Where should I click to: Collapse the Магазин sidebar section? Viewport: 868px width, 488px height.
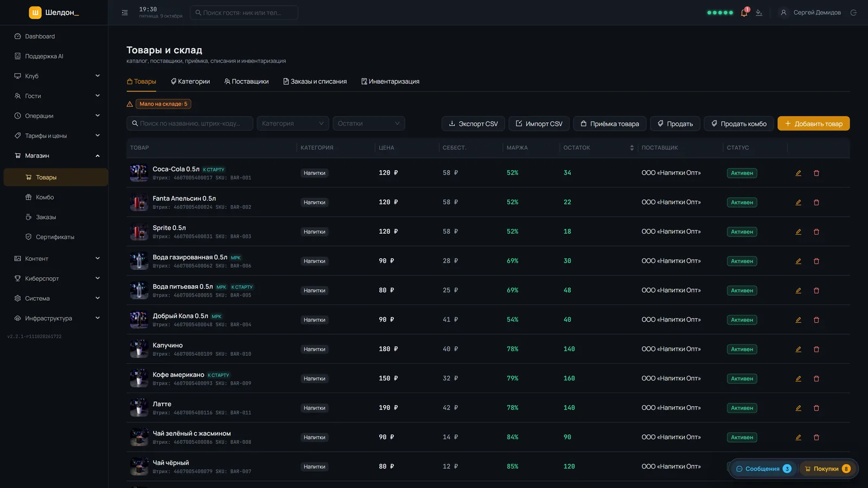[x=54, y=156]
